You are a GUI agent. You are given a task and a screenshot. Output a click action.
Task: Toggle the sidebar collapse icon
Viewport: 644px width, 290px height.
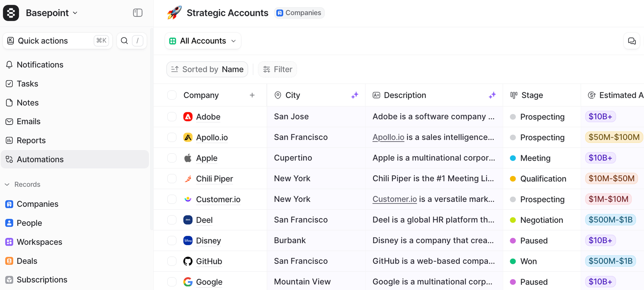click(x=138, y=13)
